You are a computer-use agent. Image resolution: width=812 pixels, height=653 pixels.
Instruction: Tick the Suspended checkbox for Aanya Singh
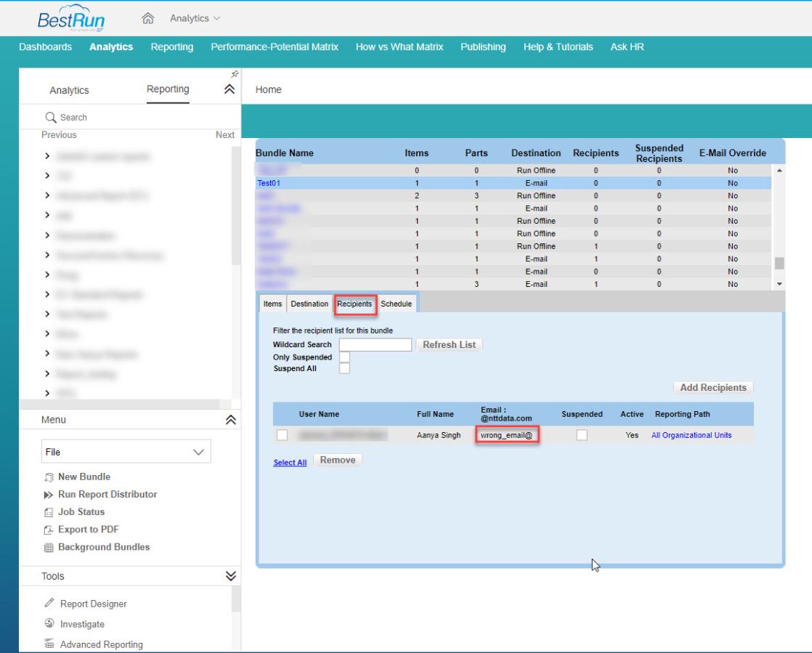pyautogui.click(x=582, y=435)
